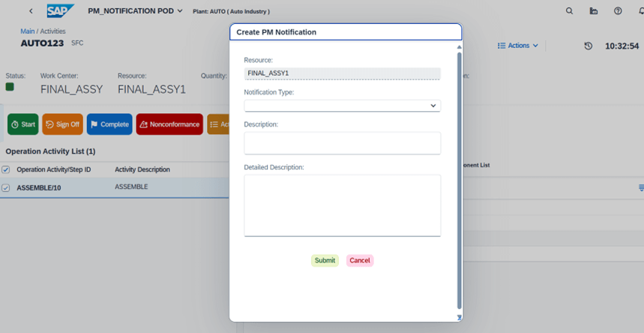Click the FINAL_ASSY work center value
Image resolution: width=644 pixels, height=333 pixels.
pos(71,89)
